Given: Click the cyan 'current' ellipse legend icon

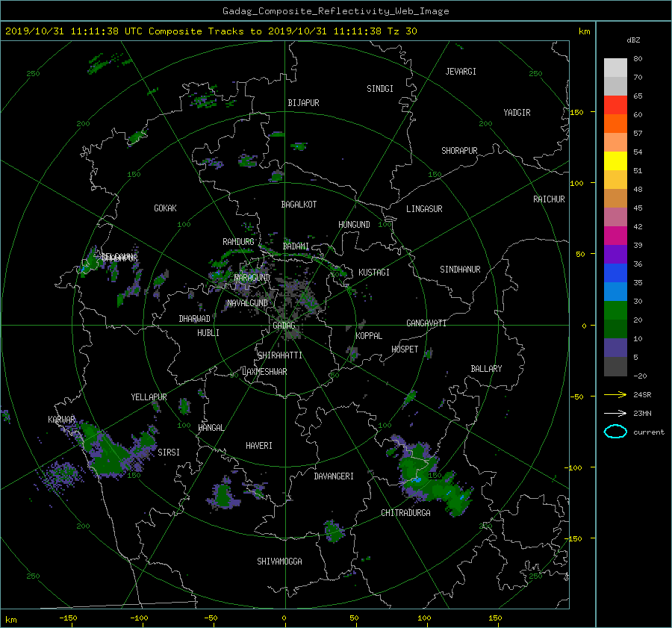Looking at the screenshot, I should click(x=615, y=432).
